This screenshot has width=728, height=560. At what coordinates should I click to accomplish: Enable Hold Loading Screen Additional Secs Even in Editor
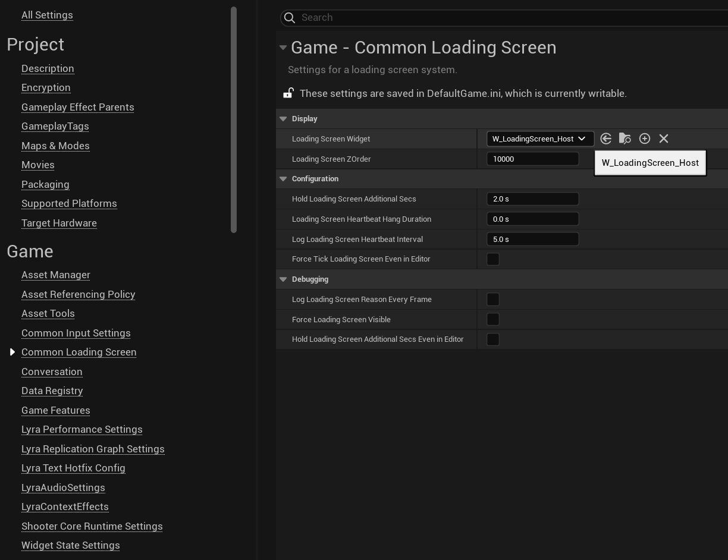click(493, 339)
